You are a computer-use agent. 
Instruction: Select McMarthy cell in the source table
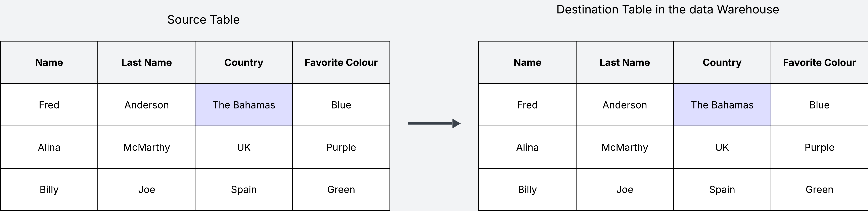(146, 147)
